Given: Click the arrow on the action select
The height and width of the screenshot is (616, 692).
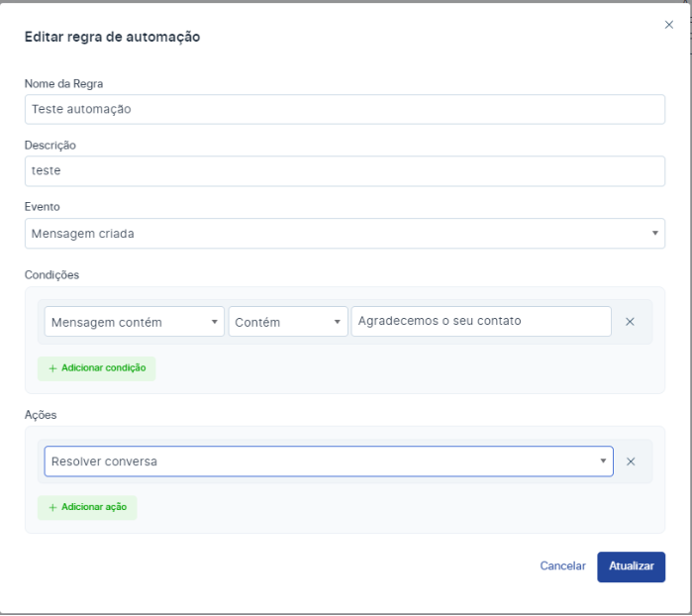Looking at the screenshot, I should (603, 462).
